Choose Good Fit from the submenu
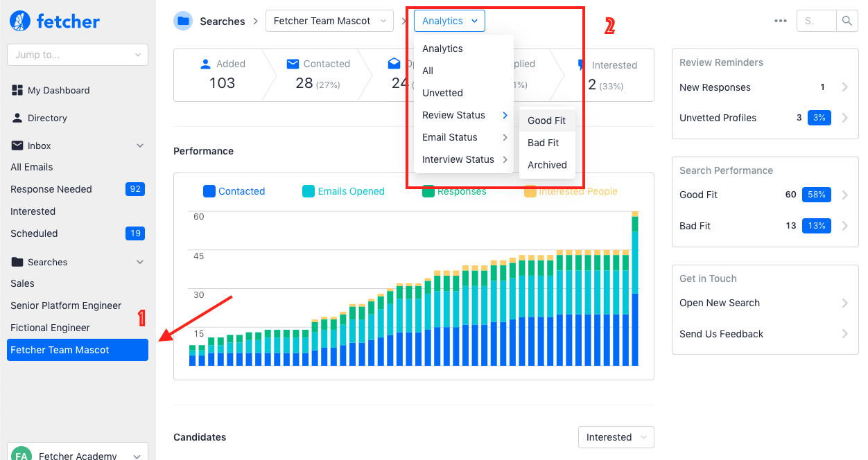Image resolution: width=868 pixels, height=460 pixels. pos(547,121)
